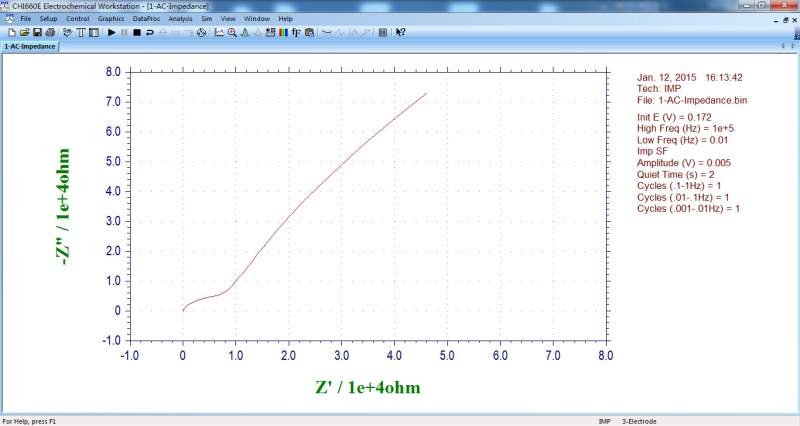Click the High Freq (Hz) = 1e+5 line
This screenshot has width=800, height=426.
pyautogui.click(x=685, y=129)
